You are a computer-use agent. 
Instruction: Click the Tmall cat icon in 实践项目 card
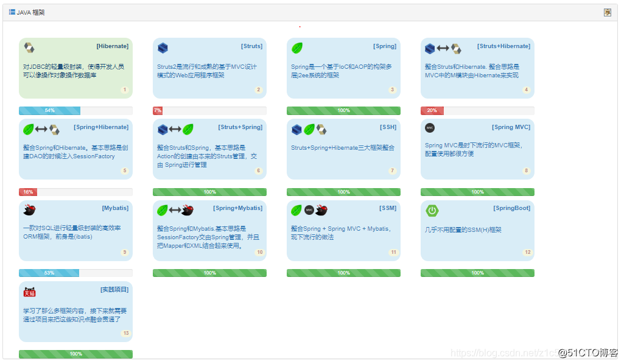(30, 292)
